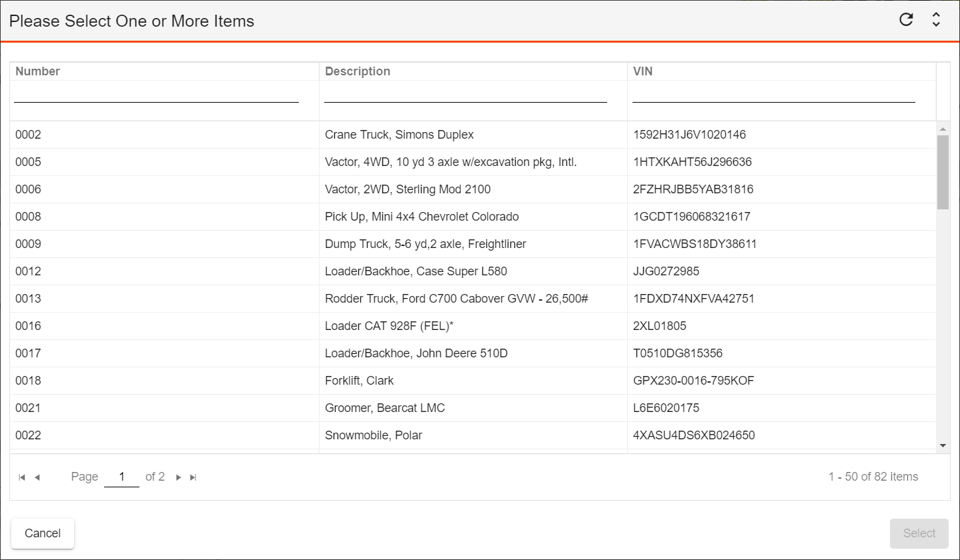Image resolution: width=960 pixels, height=560 pixels.
Task: Click Vactor 2WD Sterling Mod 2100
Action: (x=408, y=189)
